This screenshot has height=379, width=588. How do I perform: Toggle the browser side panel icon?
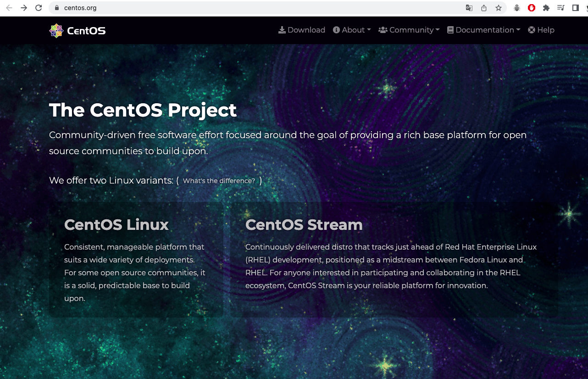pyautogui.click(x=575, y=8)
